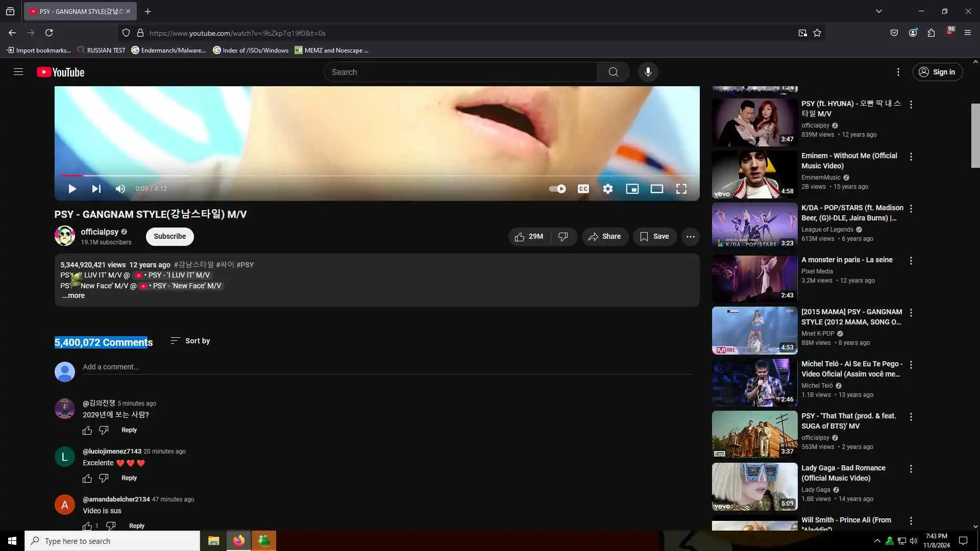Like the first comment
The width and height of the screenshot is (980, 551).
pyautogui.click(x=87, y=430)
